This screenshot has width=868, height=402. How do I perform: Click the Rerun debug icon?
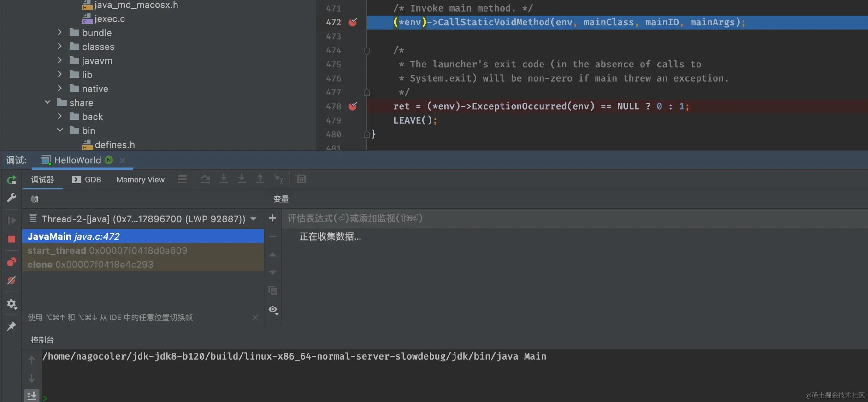click(12, 180)
